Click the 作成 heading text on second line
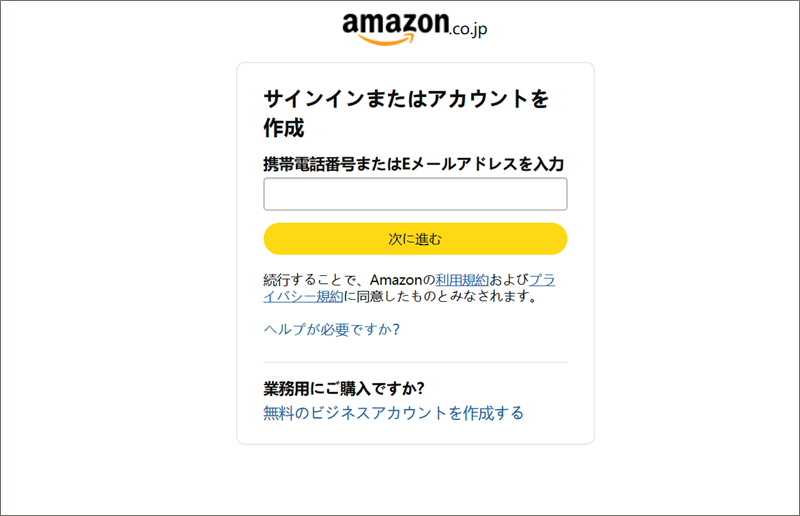The image size is (800, 516). point(284,128)
